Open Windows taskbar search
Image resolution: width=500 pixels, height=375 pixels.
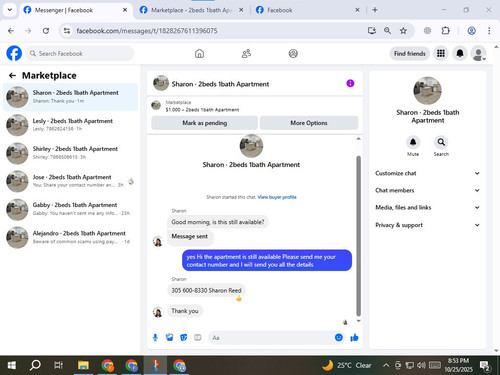[x=35, y=365]
